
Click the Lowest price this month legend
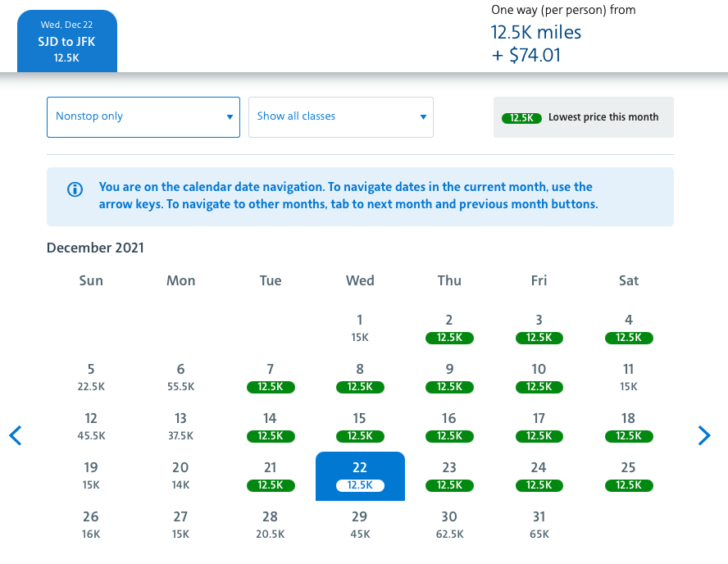(x=583, y=117)
